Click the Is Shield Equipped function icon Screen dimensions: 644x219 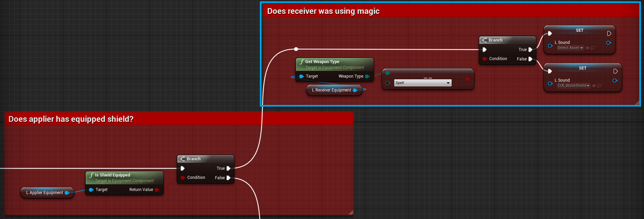point(91,175)
